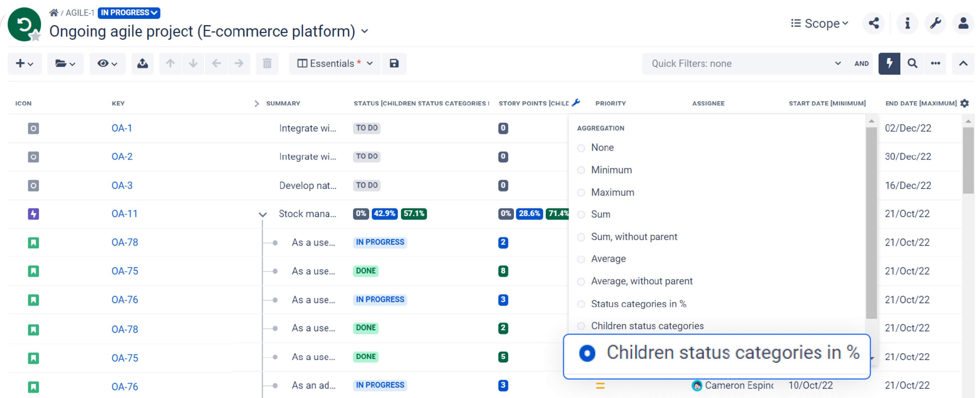The height and width of the screenshot is (398, 980).
Task: Click the task icon for OA-3
Action: tap(33, 186)
